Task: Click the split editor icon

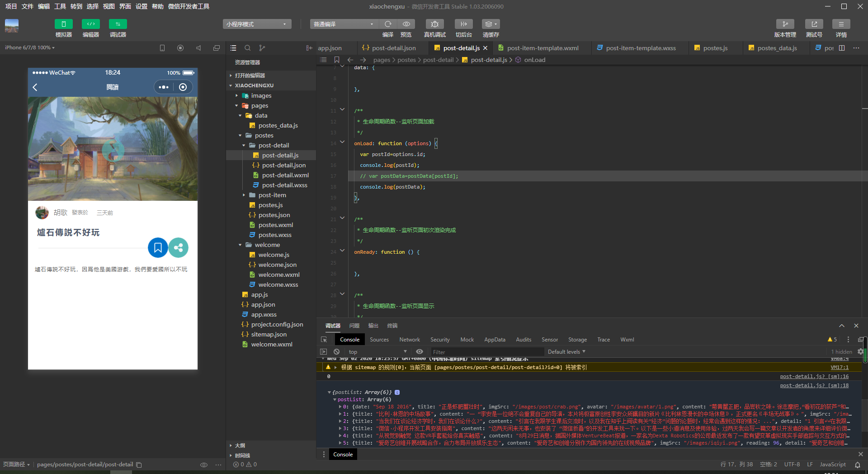Action: (842, 48)
